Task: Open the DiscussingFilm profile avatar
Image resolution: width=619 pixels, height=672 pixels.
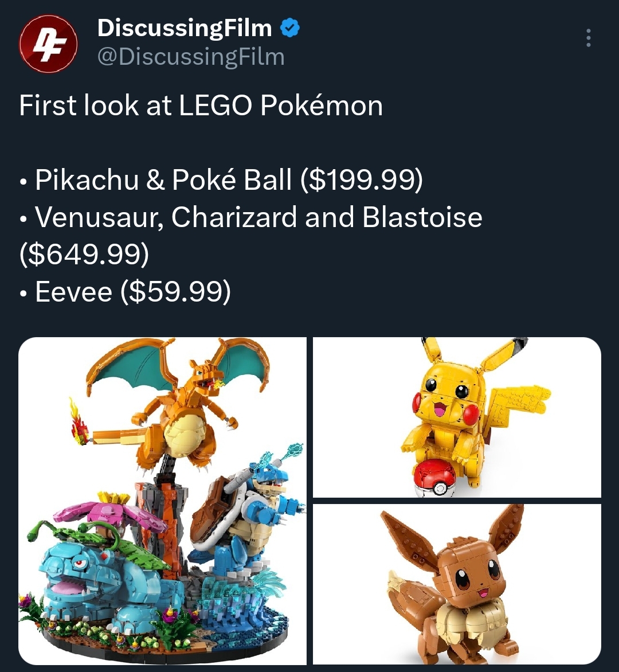Action: pyautogui.click(x=48, y=43)
